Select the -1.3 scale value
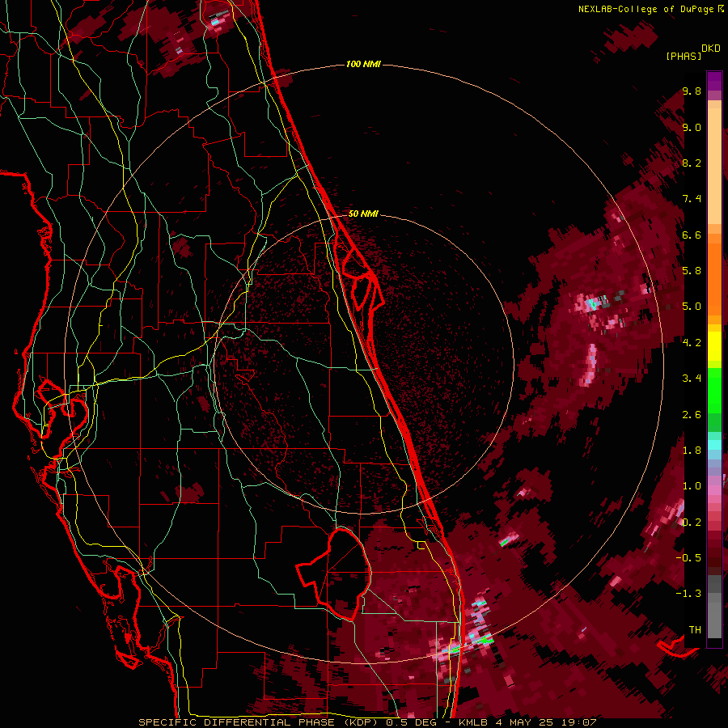Viewport: 728px width, 728px height. (x=688, y=594)
